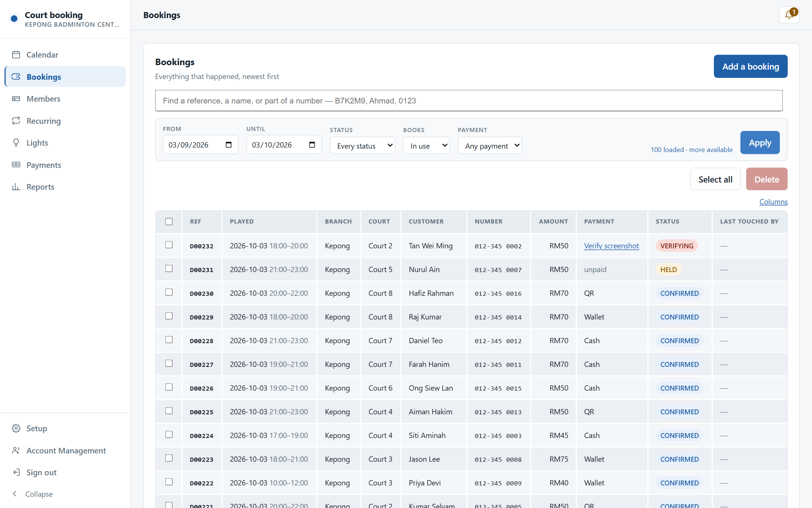Open the Until date calendar picker icon
Image resolution: width=812 pixels, height=508 pixels.
pyautogui.click(x=312, y=145)
